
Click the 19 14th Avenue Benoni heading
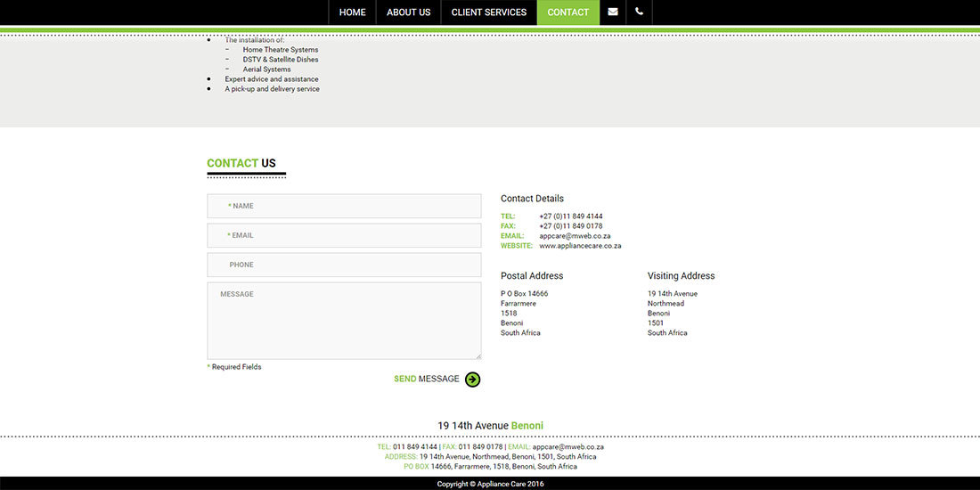[x=490, y=426]
